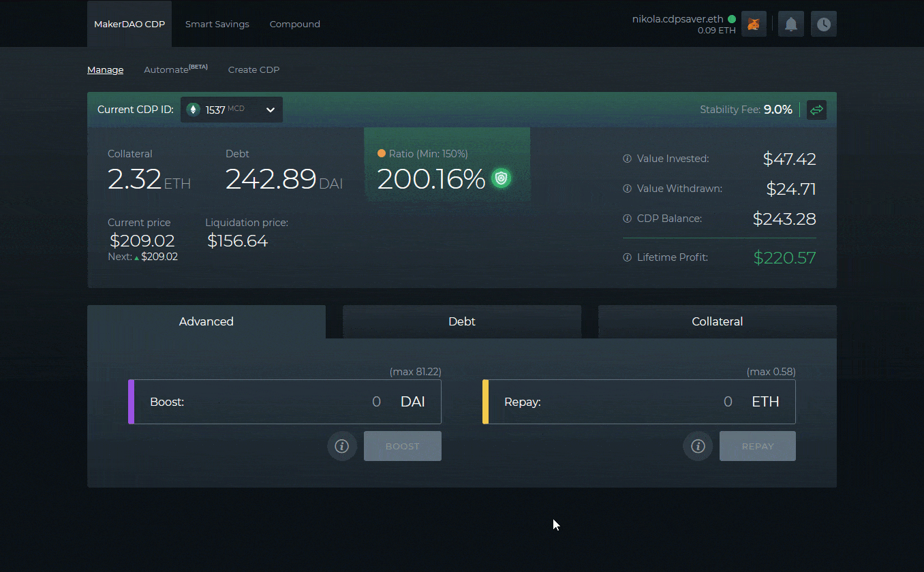Open the Current CDP ID dropdown

point(270,110)
